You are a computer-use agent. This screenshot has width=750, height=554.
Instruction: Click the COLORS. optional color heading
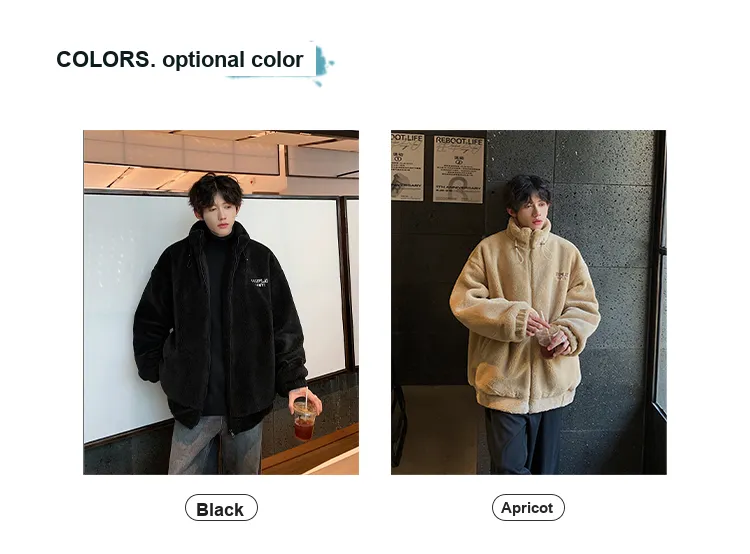pyautogui.click(x=180, y=59)
